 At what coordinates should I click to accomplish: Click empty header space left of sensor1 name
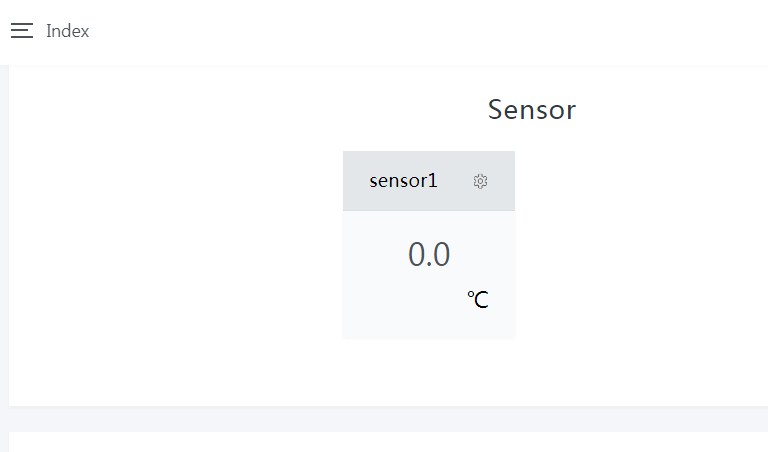[355, 181]
